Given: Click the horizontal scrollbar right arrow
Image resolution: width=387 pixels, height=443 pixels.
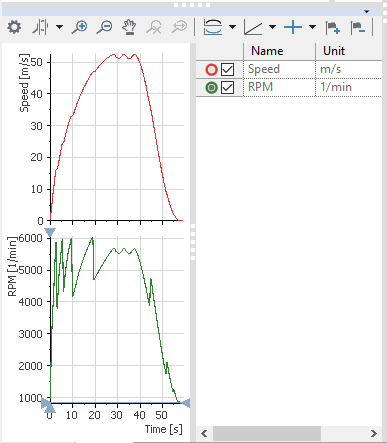Looking at the screenshot, I should pos(374,433).
